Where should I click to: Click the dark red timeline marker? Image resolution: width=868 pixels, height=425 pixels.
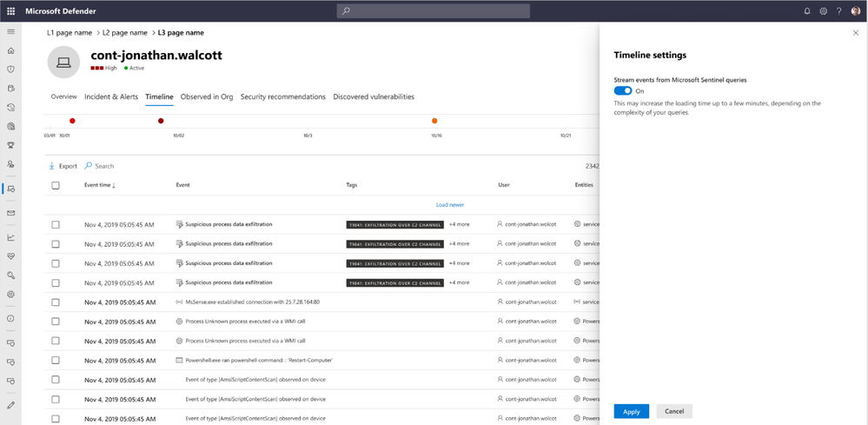(x=161, y=121)
